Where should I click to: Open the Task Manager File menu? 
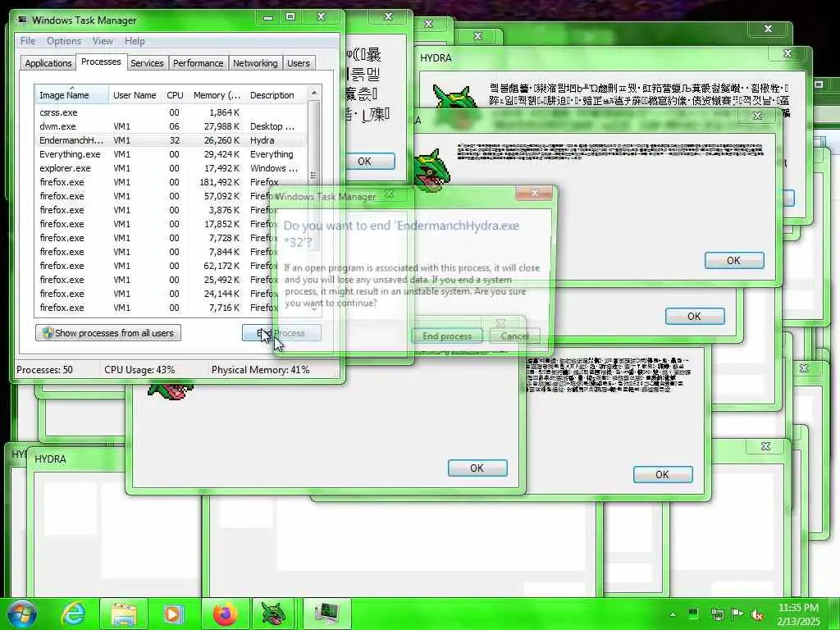pyautogui.click(x=27, y=41)
